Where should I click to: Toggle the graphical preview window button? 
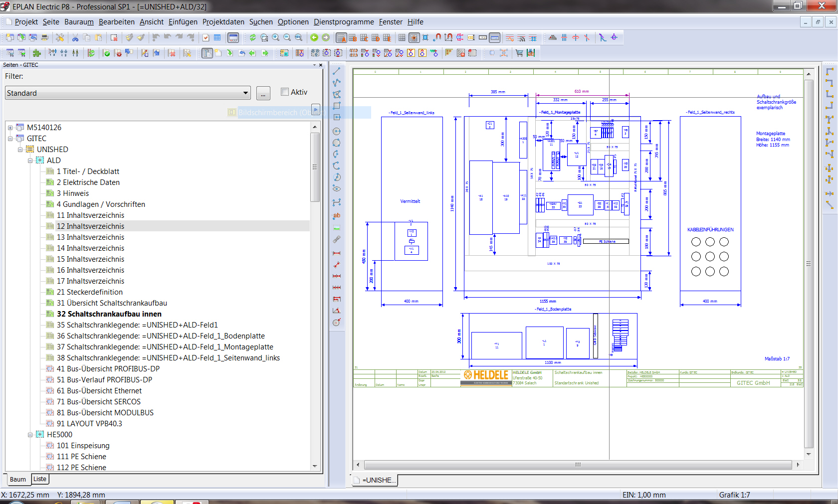click(233, 38)
